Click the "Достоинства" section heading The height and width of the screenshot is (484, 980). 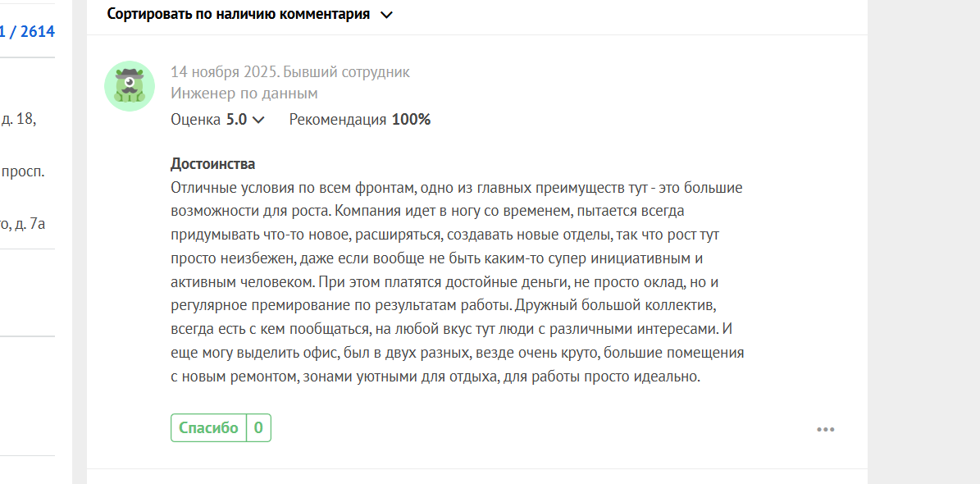click(x=212, y=164)
